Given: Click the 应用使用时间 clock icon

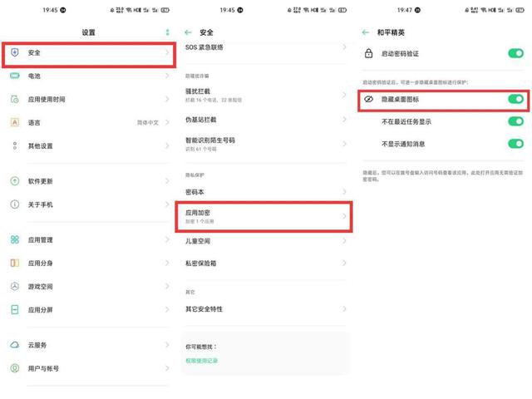Looking at the screenshot, I should click(15, 99).
